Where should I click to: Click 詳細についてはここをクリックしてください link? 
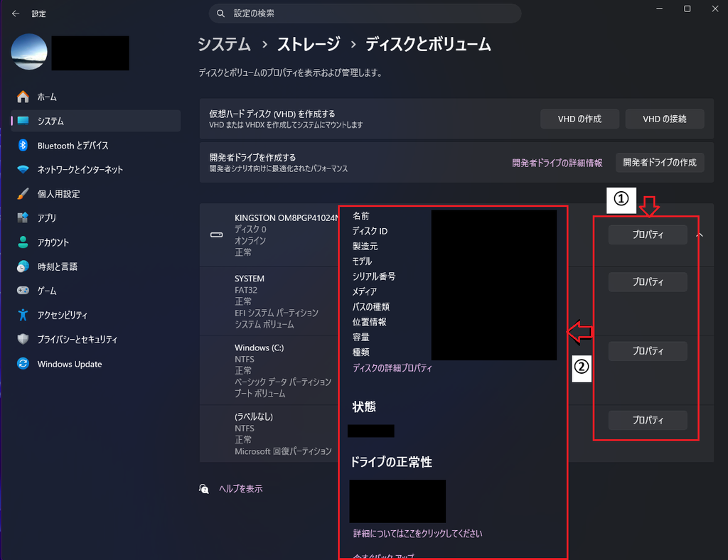point(417,534)
